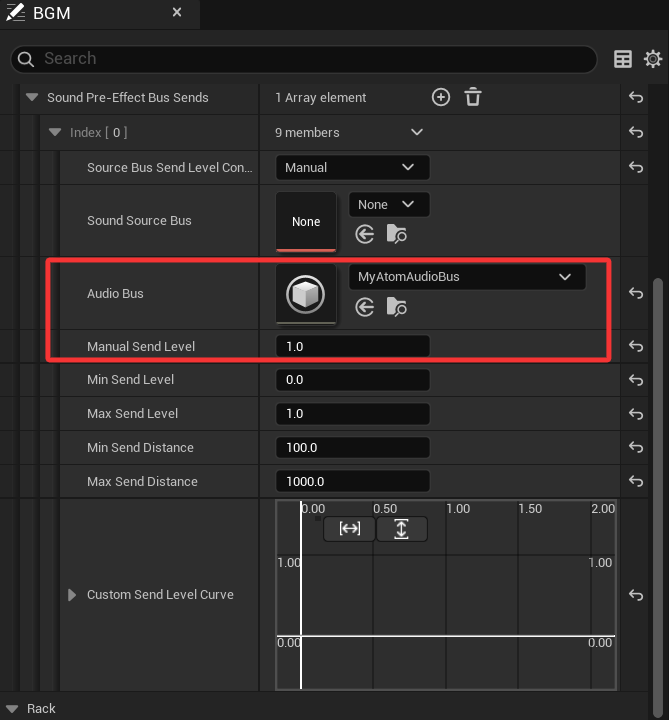Fit curve vertically in Send Level Curve
The height and width of the screenshot is (720, 669).
401,529
